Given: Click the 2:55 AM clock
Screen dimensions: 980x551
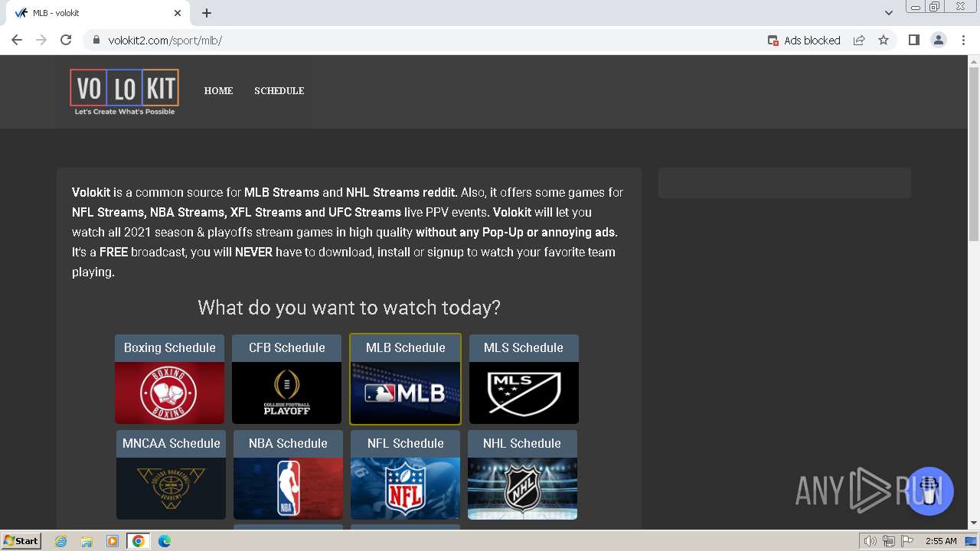Looking at the screenshot, I should point(941,541).
